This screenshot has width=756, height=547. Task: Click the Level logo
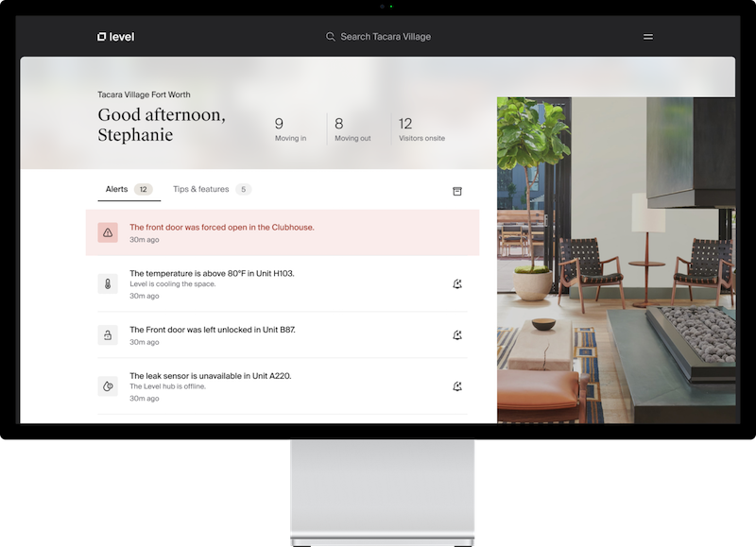[115, 37]
